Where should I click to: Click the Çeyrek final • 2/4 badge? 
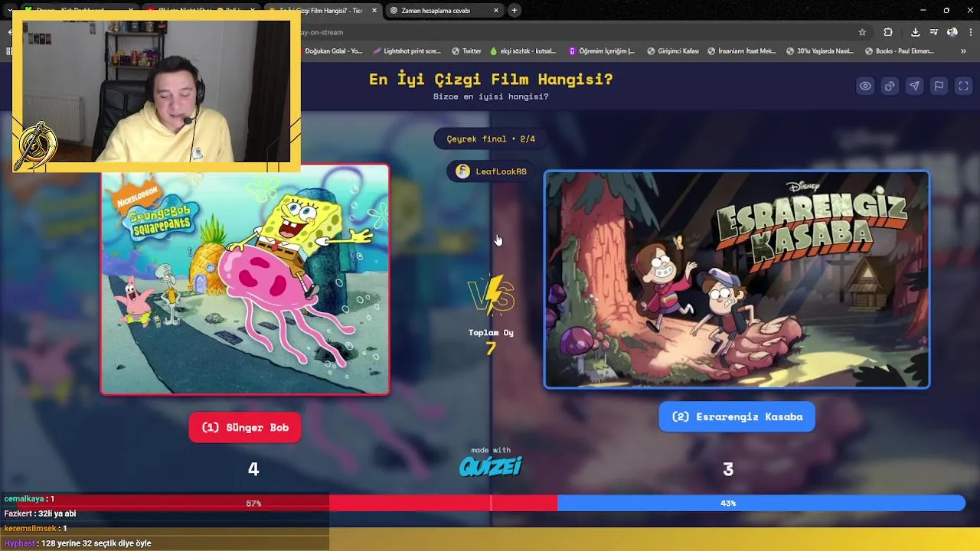point(491,139)
